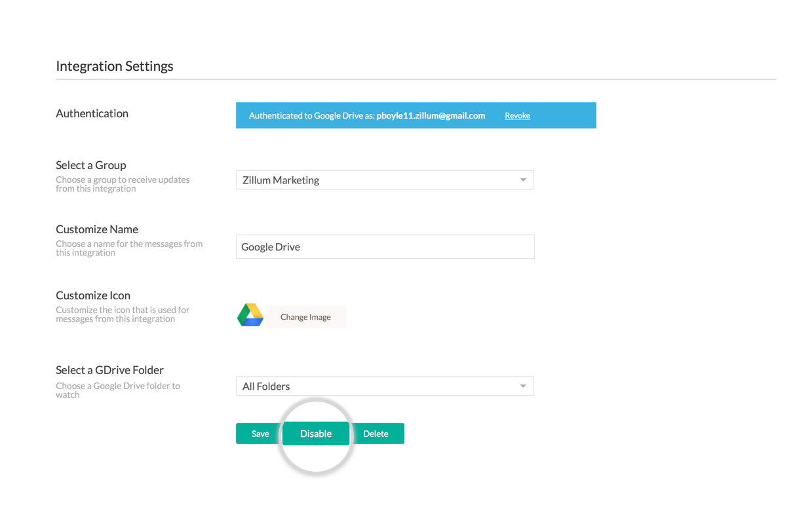Click "Choose a Google Drive folder to watch" text
The height and width of the screenshot is (509, 812).
click(x=118, y=390)
